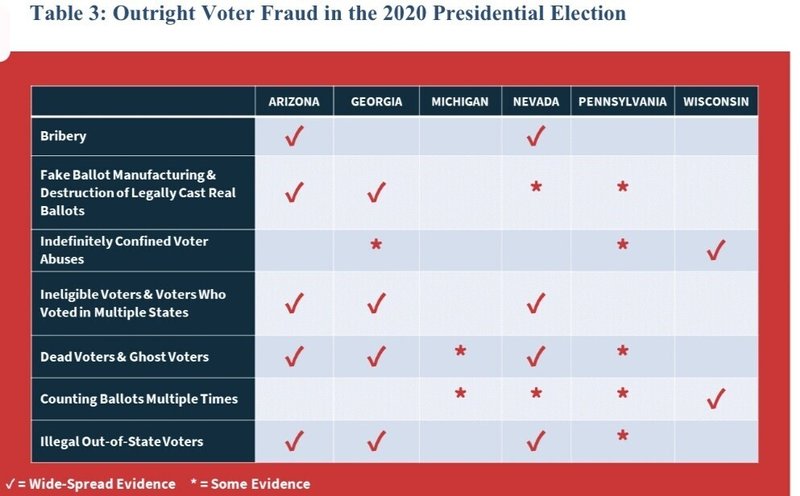Viewport: 800px width, 496px height.
Task: Click the Georgia Ineligible Voters checkmark
Action: click(377, 303)
